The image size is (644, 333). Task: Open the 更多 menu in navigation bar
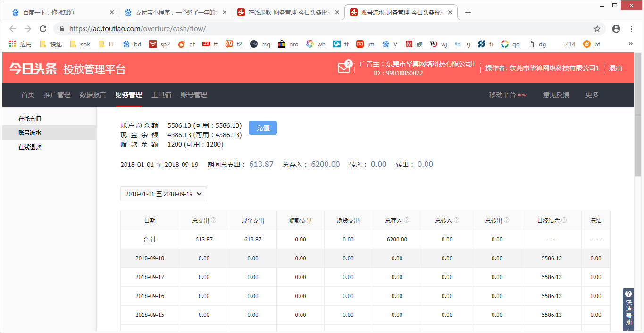592,95
